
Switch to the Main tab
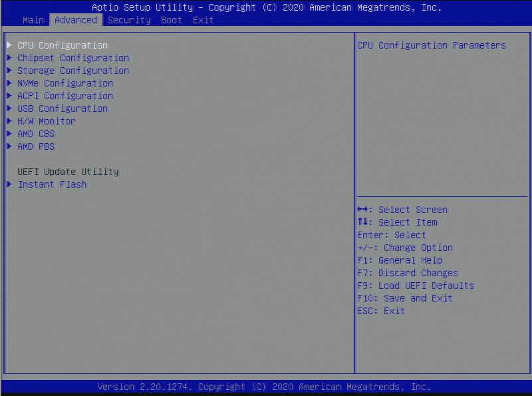point(33,20)
